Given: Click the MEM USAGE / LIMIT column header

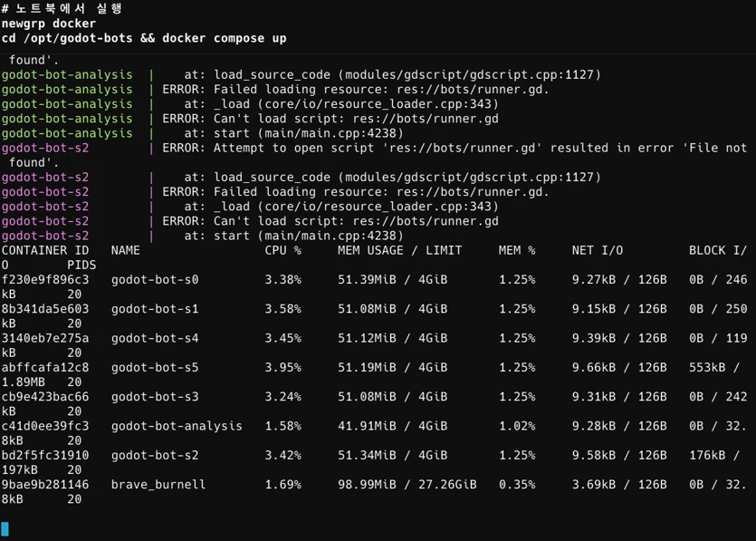Looking at the screenshot, I should [x=399, y=250].
